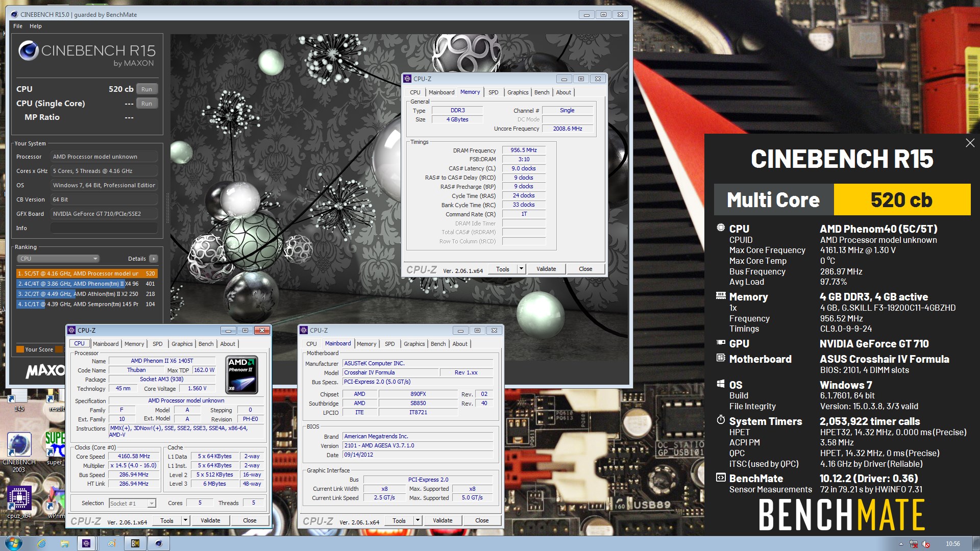Select ranking entry 5C/5T @ 4.16 GHz
This screenshot has height=551, width=980.
click(x=87, y=273)
